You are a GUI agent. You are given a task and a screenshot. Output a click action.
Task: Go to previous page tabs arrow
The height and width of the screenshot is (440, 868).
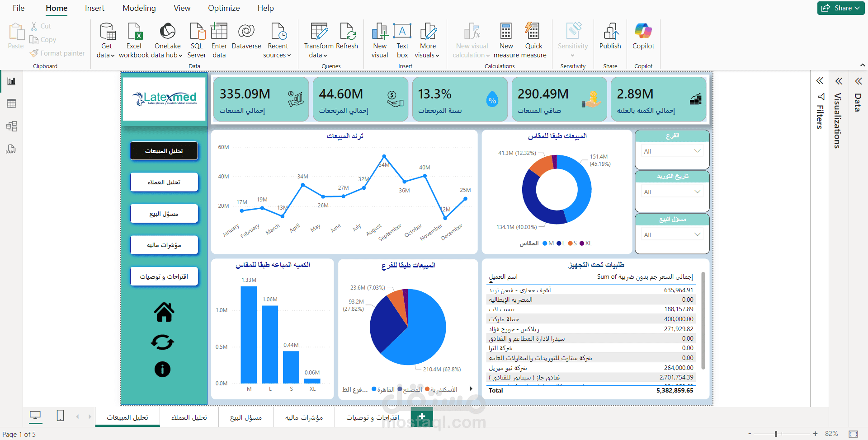pos(77,417)
